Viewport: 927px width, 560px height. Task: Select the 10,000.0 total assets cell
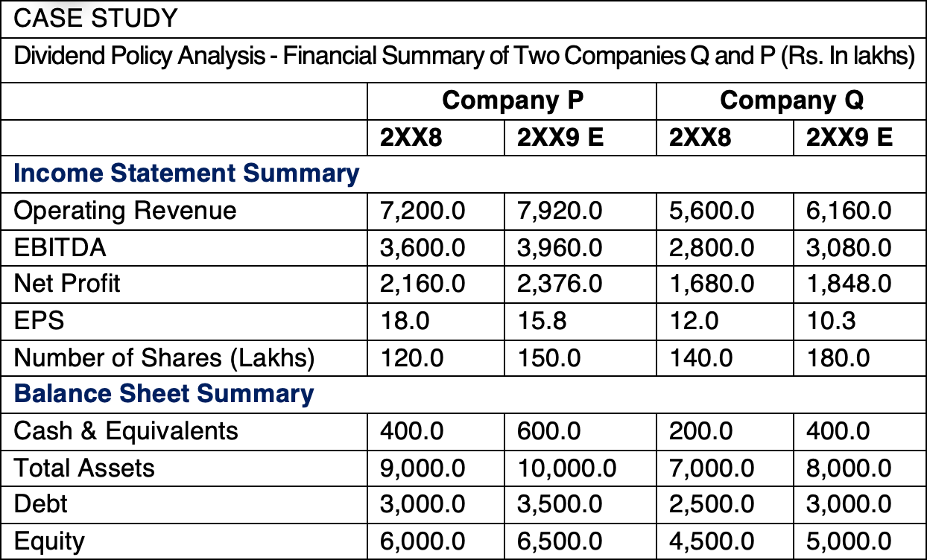pos(580,468)
